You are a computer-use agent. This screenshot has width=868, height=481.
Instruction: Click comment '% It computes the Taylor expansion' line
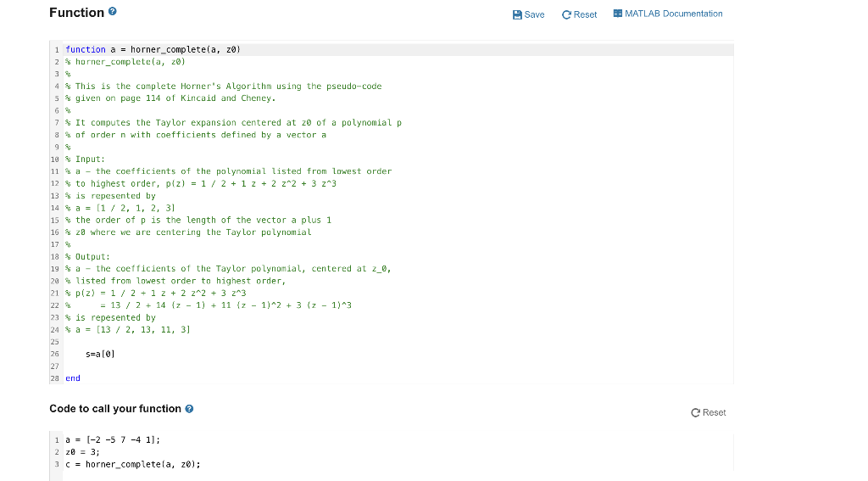(x=234, y=122)
